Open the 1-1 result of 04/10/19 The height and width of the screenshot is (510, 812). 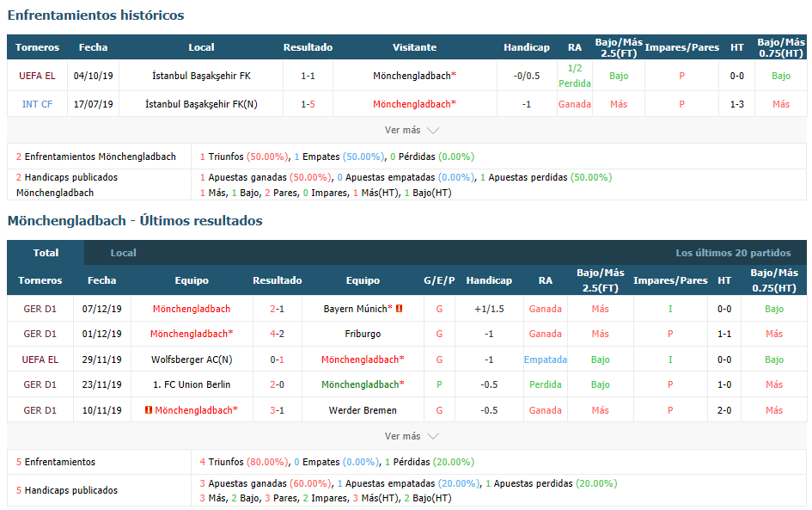[308, 76]
